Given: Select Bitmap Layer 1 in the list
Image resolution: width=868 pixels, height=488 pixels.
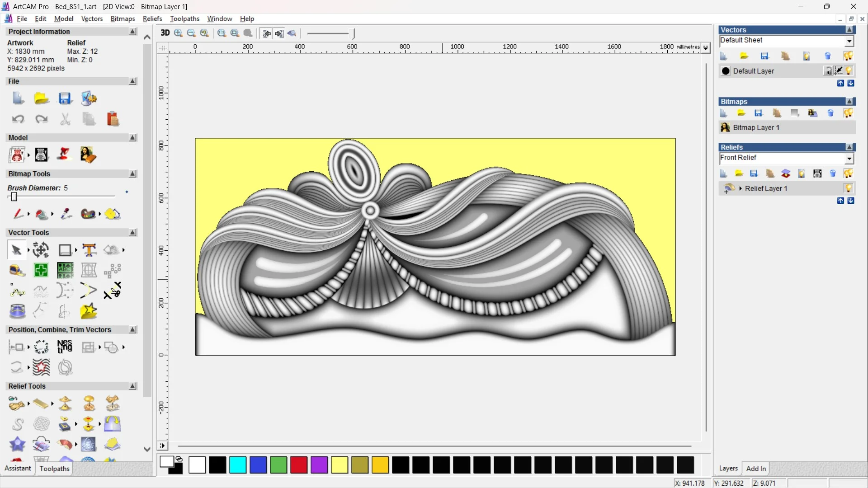Looking at the screenshot, I should pos(756,127).
